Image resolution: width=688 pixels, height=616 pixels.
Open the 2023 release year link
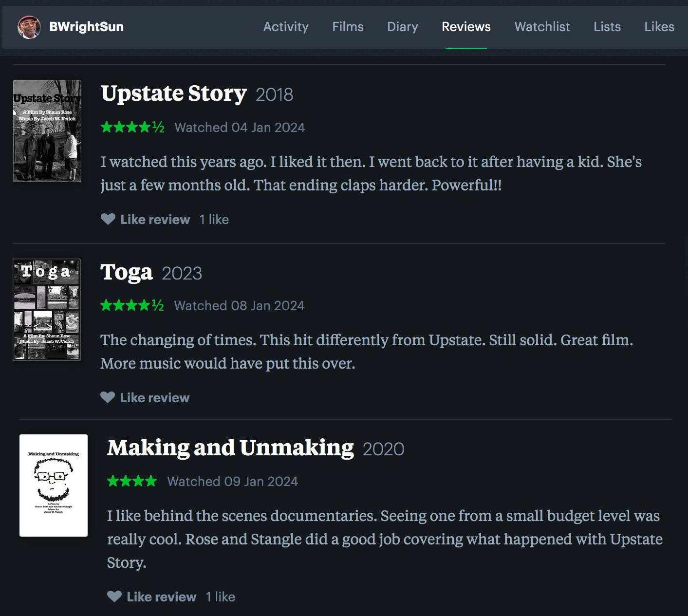click(x=182, y=273)
